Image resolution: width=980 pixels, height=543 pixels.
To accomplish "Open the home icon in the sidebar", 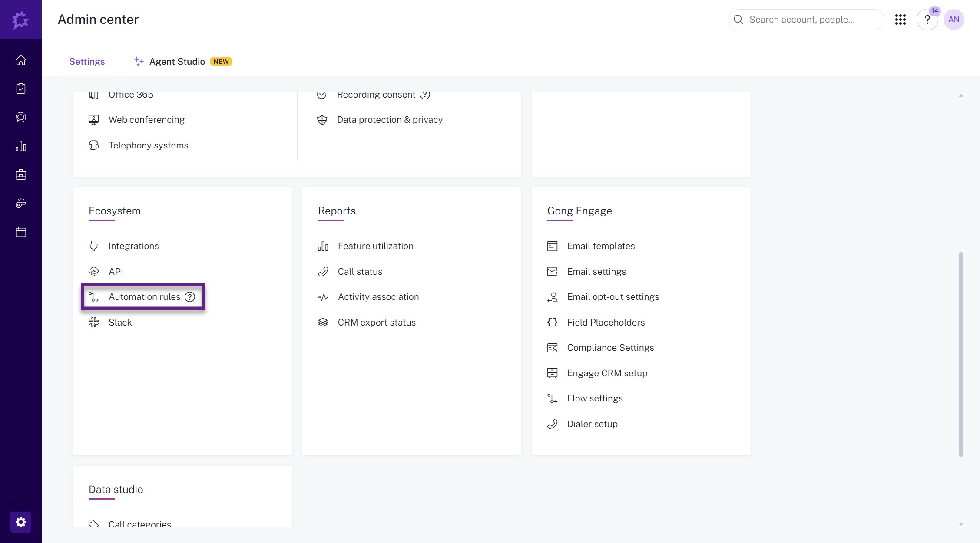I will tap(21, 60).
